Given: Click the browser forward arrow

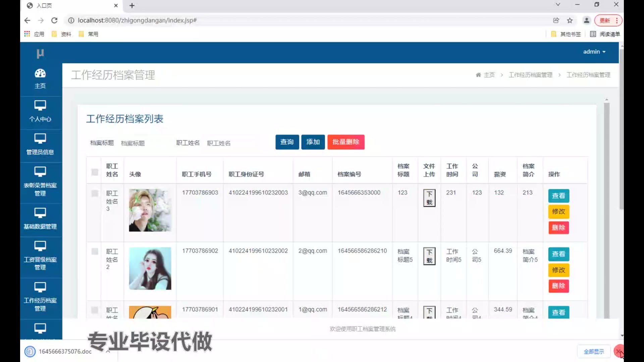Looking at the screenshot, I should pos(41,20).
